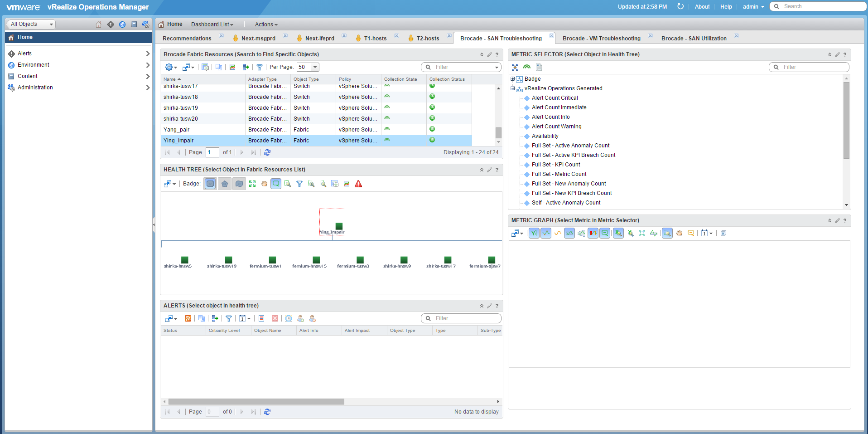Toggle the Y-axis split button in Metric Graph
This screenshot has width=868, height=434.
point(534,233)
